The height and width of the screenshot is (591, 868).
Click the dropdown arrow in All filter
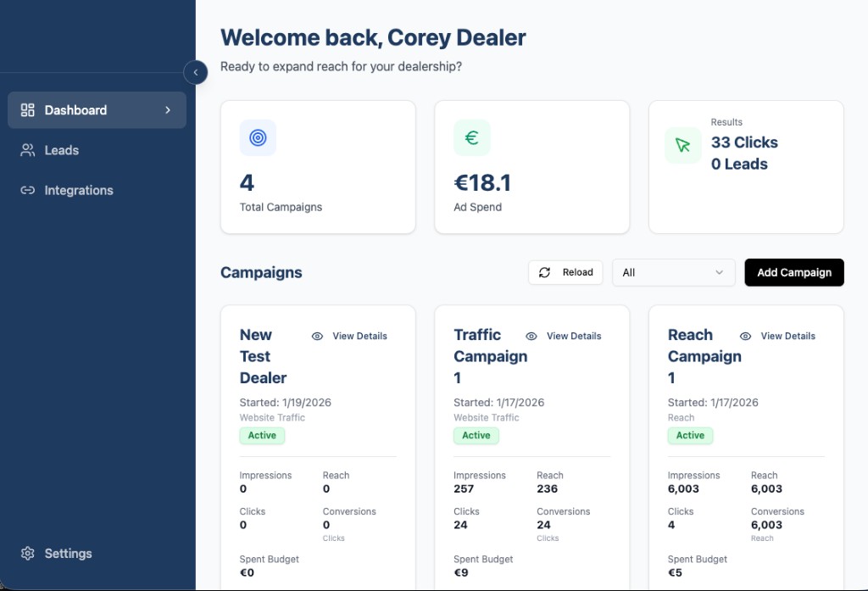719,272
